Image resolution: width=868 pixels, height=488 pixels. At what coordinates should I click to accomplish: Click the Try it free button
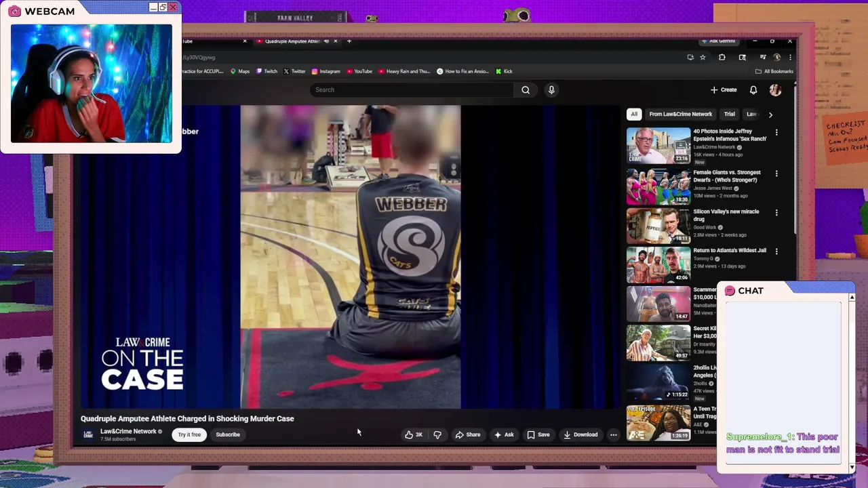pos(189,434)
